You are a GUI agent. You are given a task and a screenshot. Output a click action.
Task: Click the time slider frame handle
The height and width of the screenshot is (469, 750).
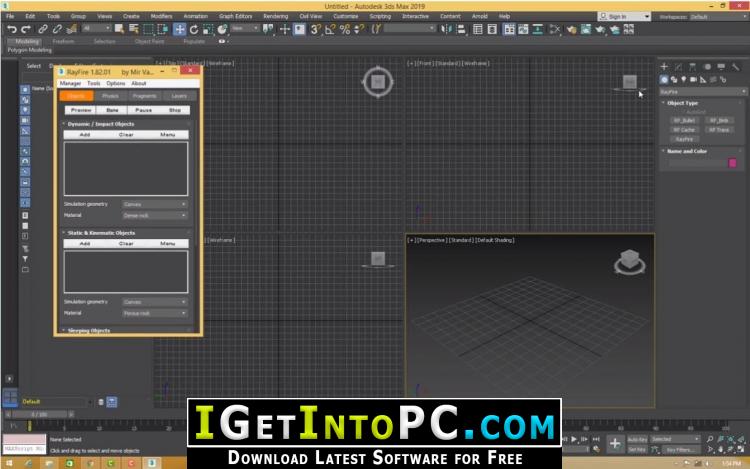(39, 414)
